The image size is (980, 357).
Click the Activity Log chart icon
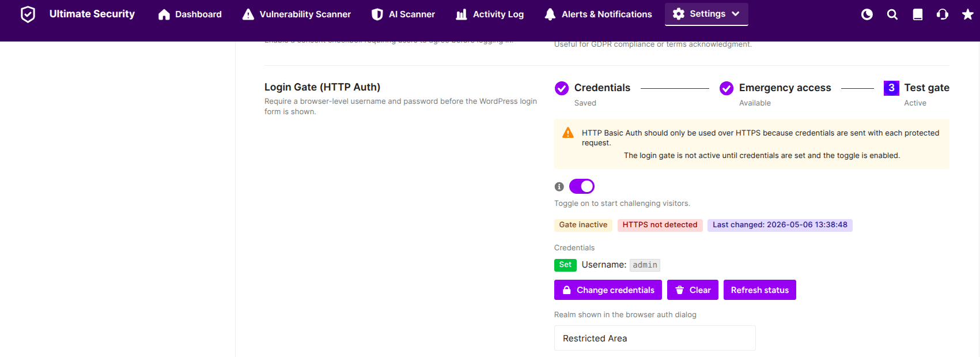click(x=461, y=14)
